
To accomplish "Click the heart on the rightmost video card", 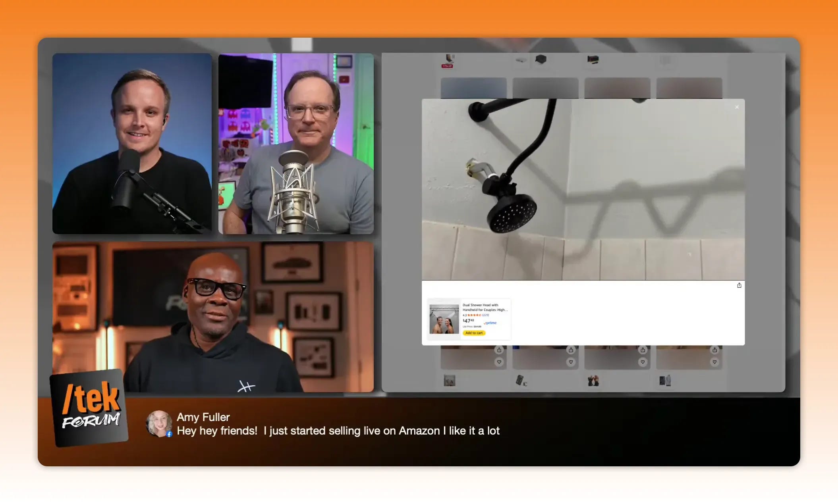I will (x=714, y=362).
